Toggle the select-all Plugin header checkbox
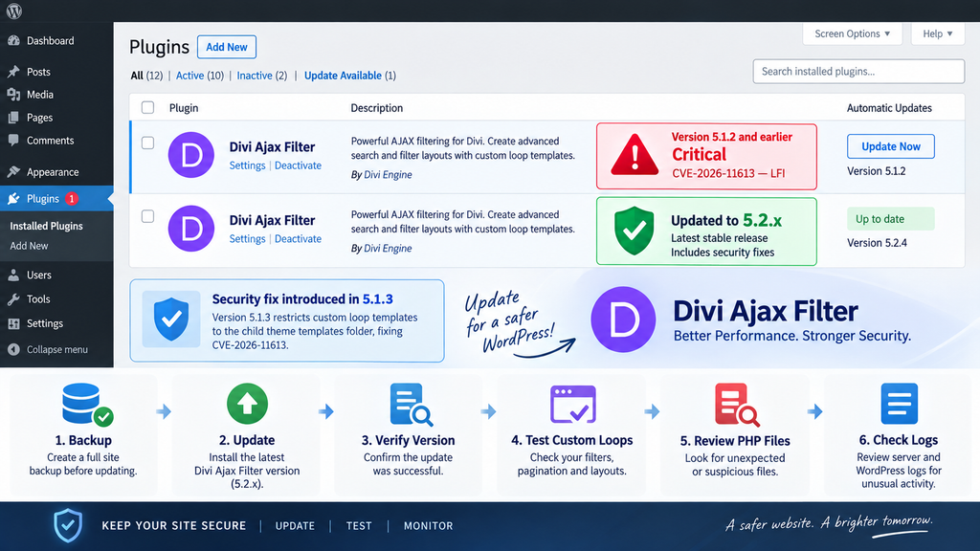The image size is (980, 551). point(147,107)
